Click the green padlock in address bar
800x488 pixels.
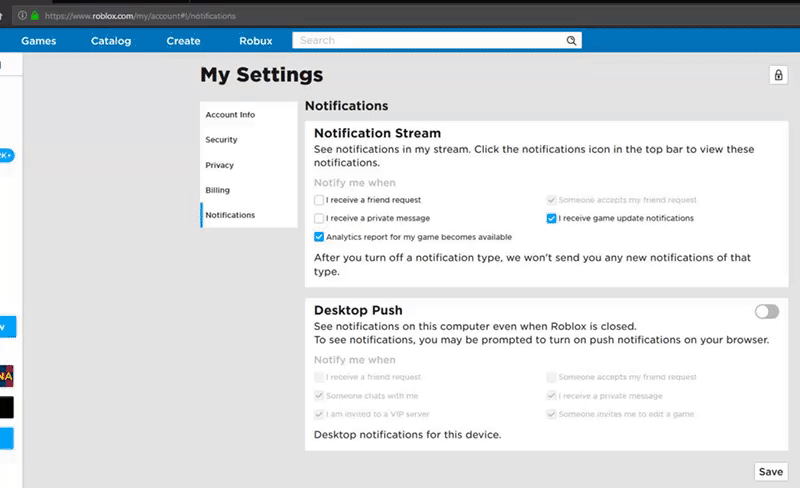[x=35, y=15]
